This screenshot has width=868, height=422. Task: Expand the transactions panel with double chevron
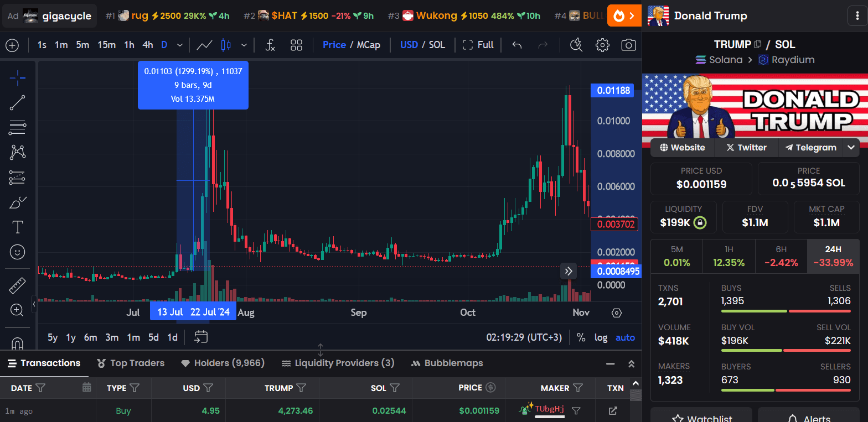[631, 364]
